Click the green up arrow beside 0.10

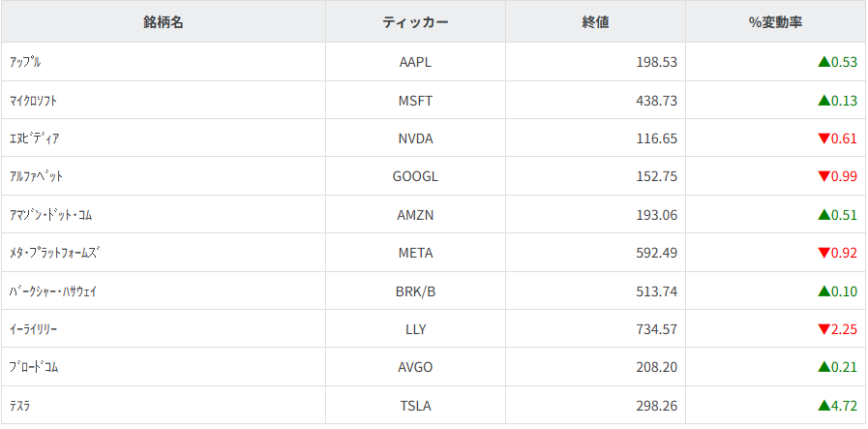[823, 291]
